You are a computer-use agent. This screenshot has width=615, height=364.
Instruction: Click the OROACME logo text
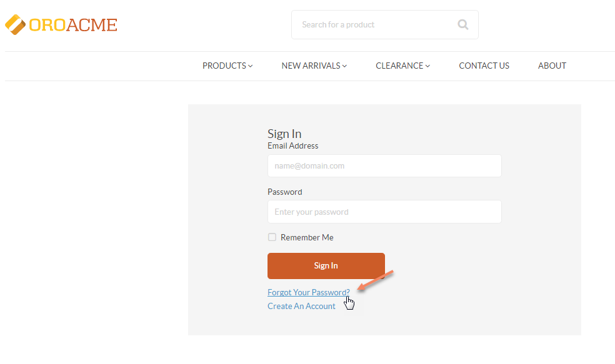pyautogui.click(x=73, y=25)
